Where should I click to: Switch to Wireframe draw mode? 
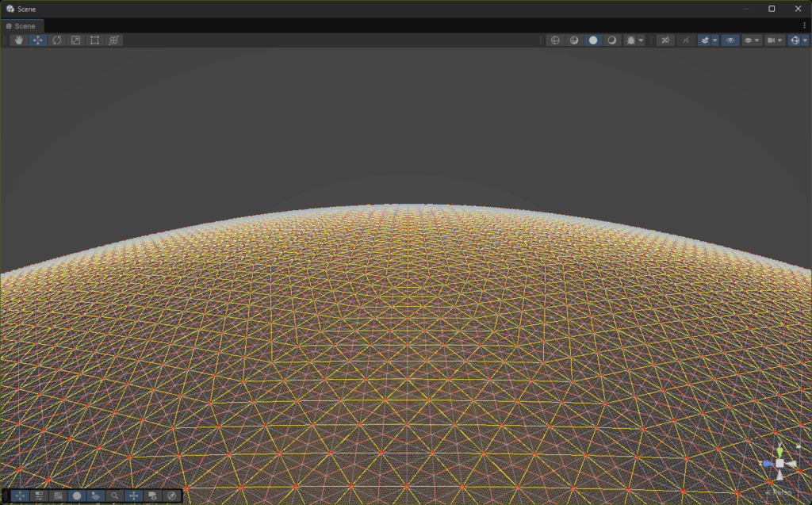[x=555, y=40]
